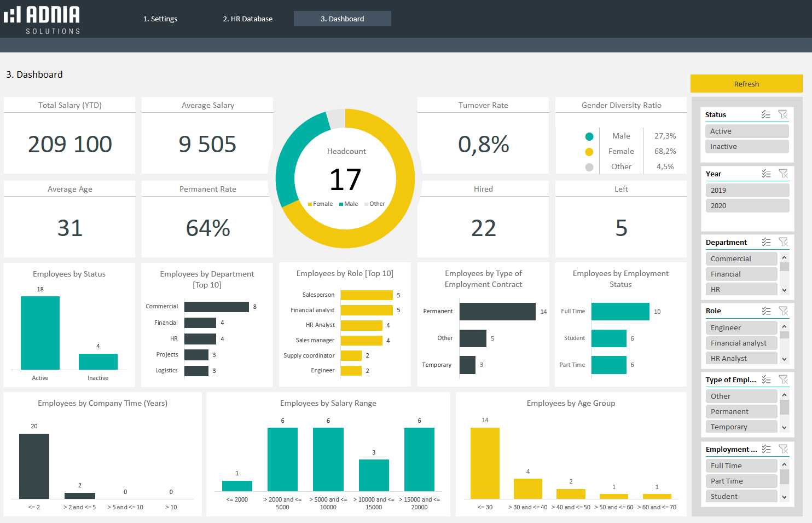This screenshot has height=523, width=812.
Task: Clear the Employment Status slicer filter
Action: click(x=784, y=449)
